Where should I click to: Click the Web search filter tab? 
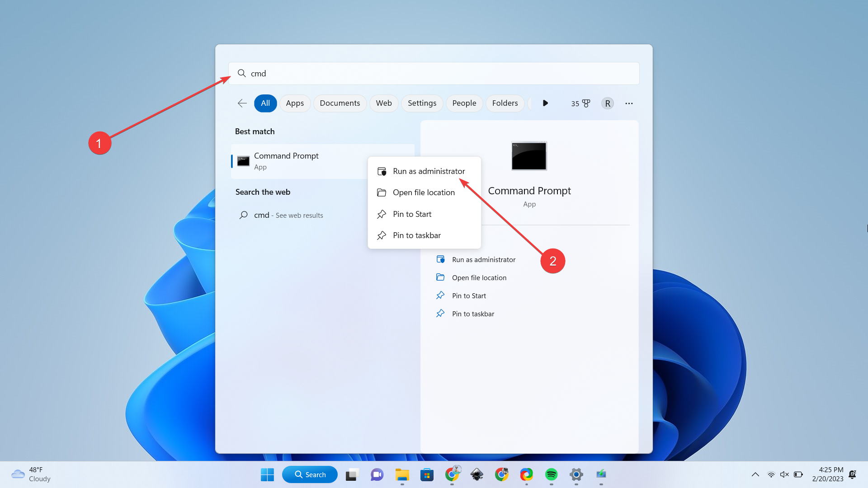(383, 103)
